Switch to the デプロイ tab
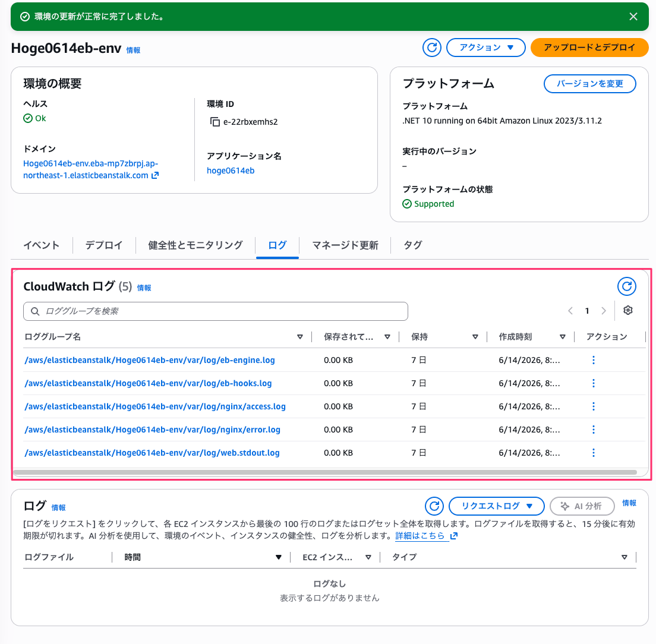Screen dimensions: 656x644 tap(104, 245)
